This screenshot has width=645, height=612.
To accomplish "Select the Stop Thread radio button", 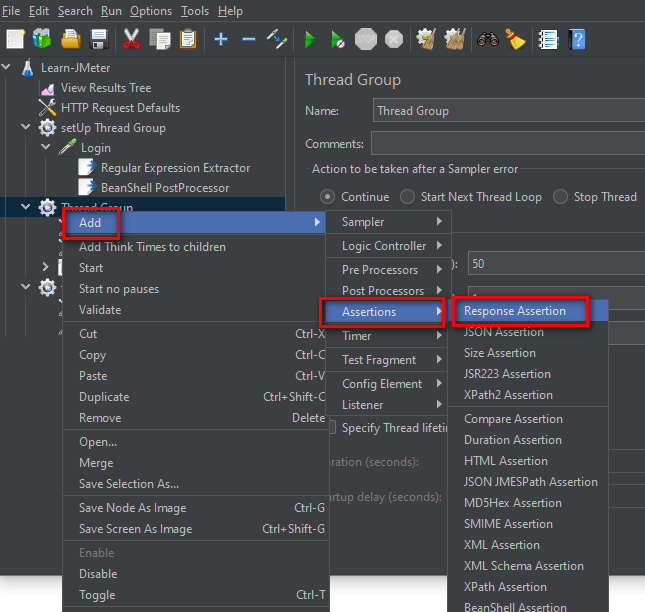I will (x=560, y=197).
